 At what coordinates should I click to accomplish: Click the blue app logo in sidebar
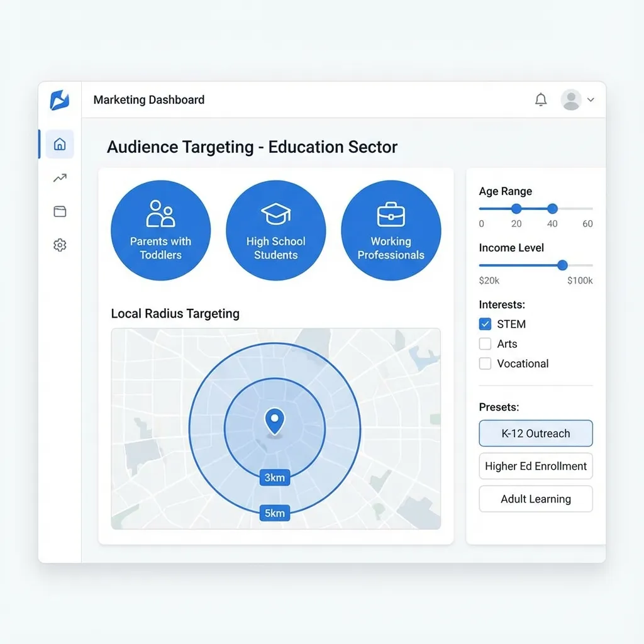coord(60,100)
